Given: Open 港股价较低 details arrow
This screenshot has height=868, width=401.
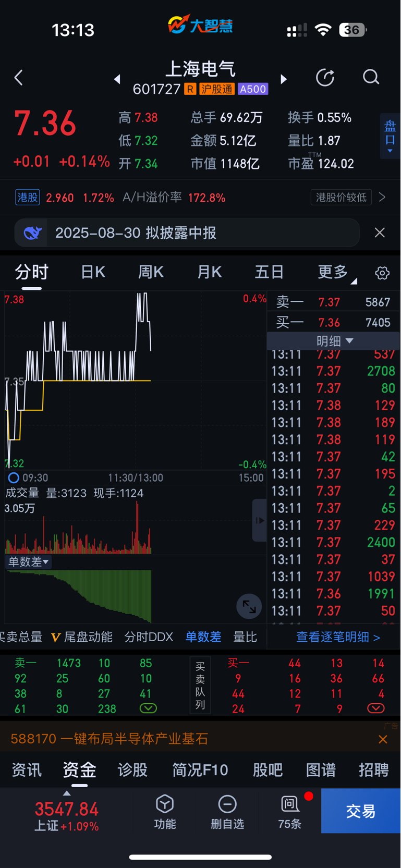Looking at the screenshot, I should coord(382,197).
